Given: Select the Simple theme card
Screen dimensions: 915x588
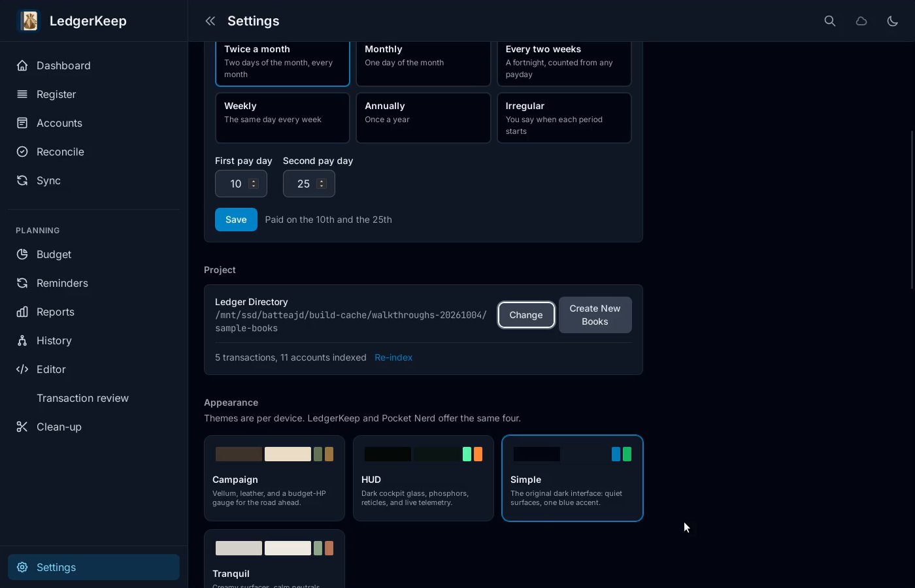Looking at the screenshot, I should click(573, 478).
